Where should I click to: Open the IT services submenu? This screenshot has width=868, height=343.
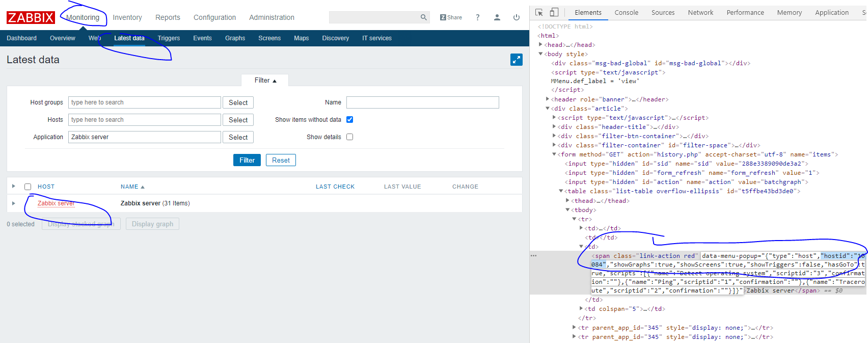pyautogui.click(x=377, y=38)
